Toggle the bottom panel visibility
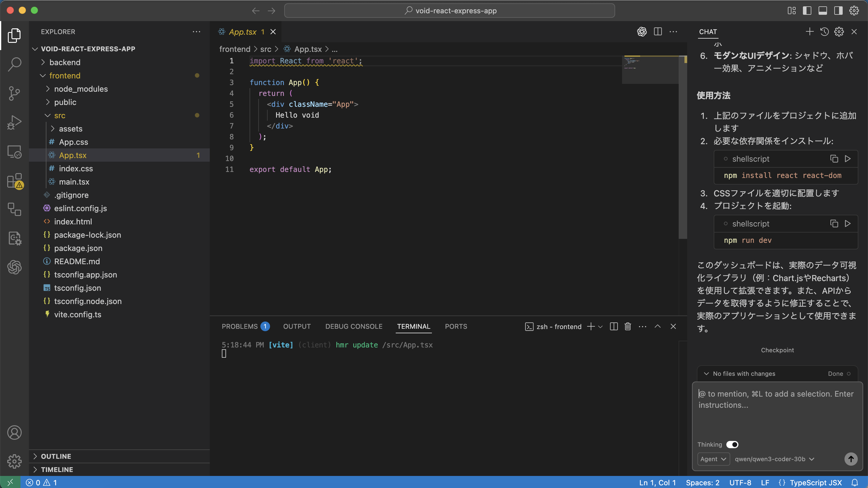The height and width of the screenshot is (488, 868). [822, 11]
